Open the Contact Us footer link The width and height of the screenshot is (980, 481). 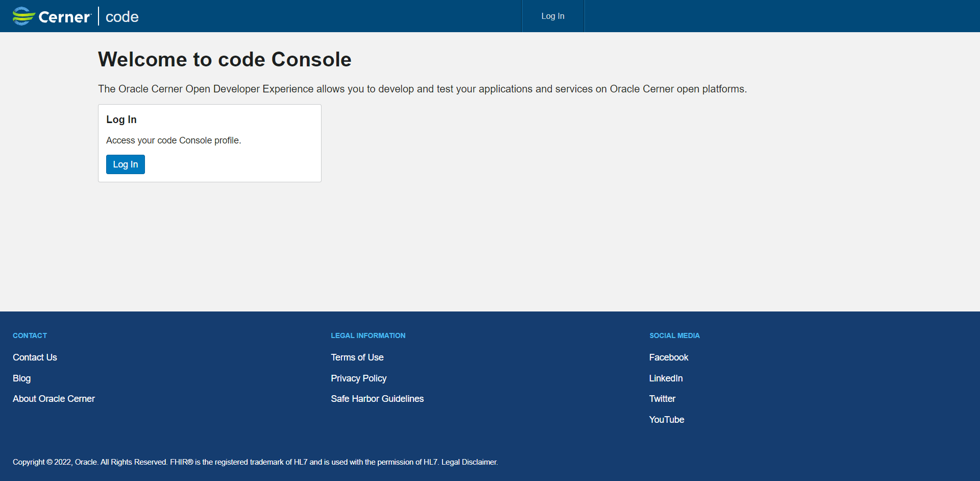point(35,357)
